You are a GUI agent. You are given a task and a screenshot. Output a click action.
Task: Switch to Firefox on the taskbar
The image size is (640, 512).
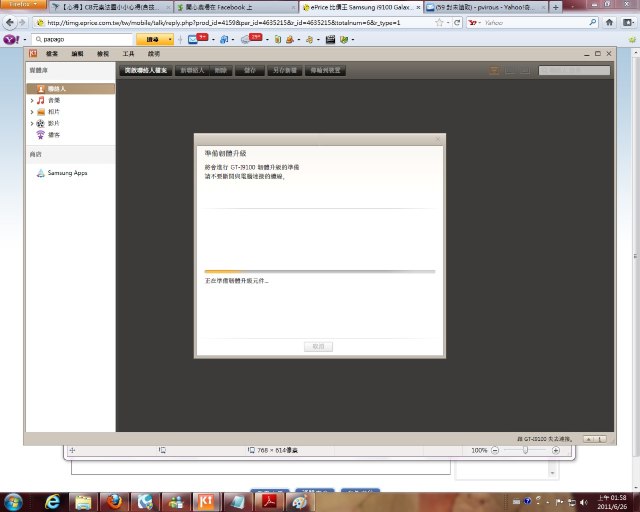114,502
